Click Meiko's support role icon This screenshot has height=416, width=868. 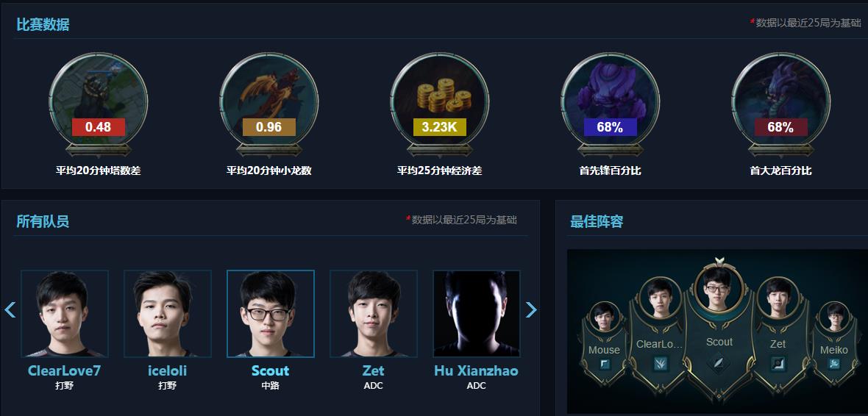[x=833, y=364]
